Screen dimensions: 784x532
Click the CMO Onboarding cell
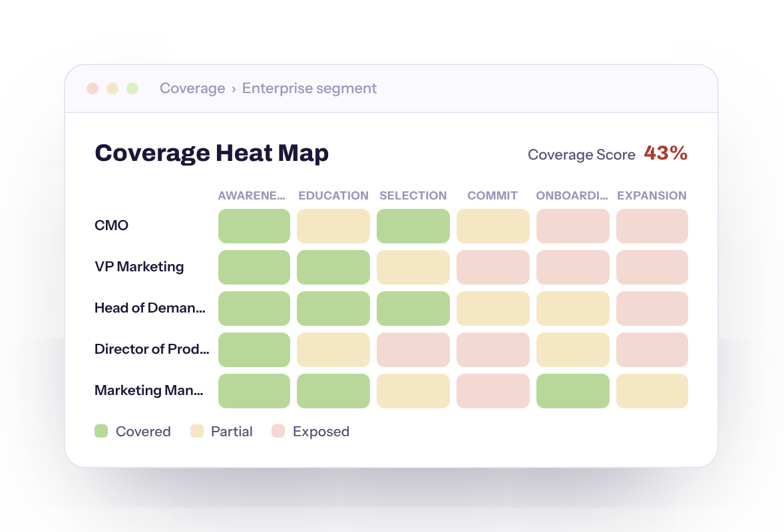point(573,226)
